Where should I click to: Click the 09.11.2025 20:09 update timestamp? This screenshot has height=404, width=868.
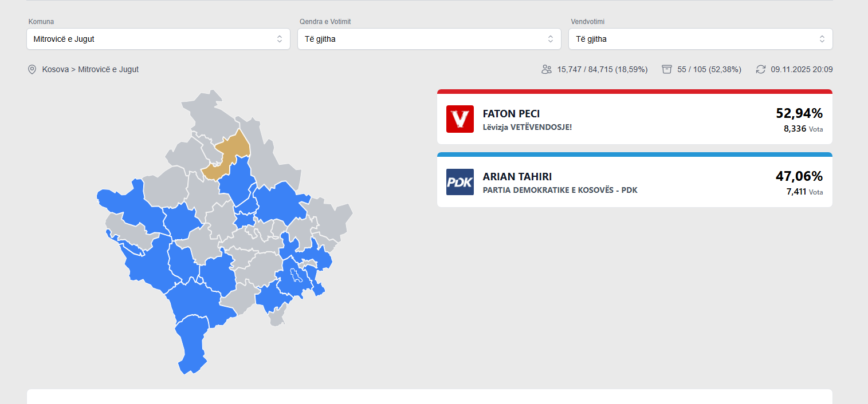coord(801,69)
